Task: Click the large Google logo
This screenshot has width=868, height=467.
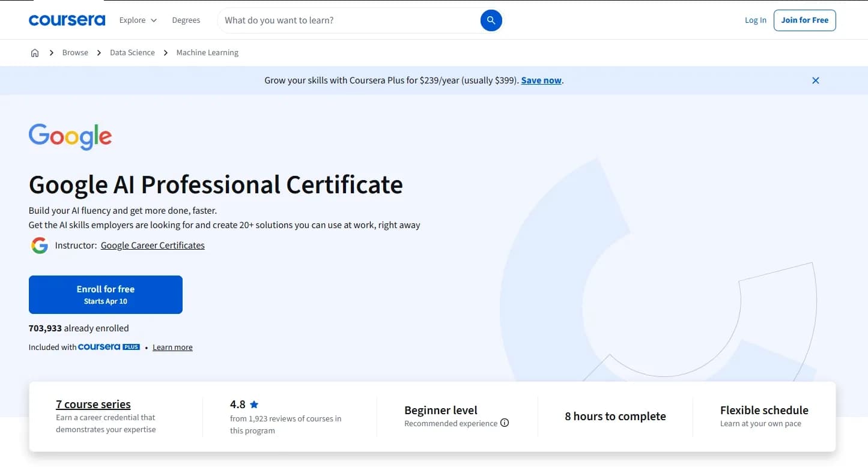Action: (x=70, y=136)
